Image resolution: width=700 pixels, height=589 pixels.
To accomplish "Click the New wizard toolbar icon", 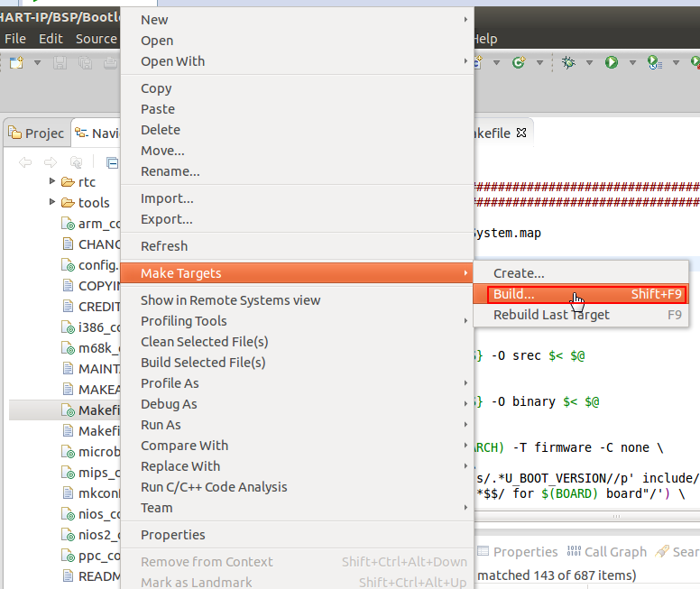I will coord(16,62).
